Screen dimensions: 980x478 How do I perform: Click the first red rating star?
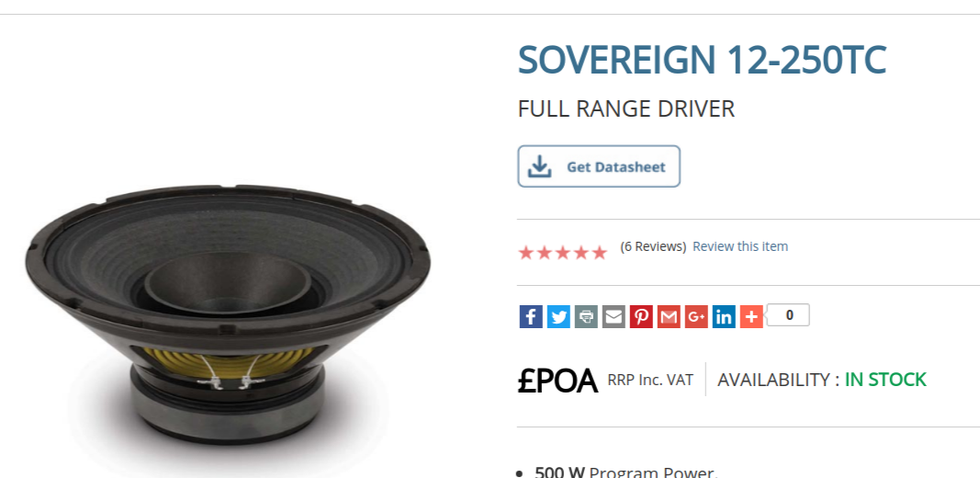(x=526, y=253)
